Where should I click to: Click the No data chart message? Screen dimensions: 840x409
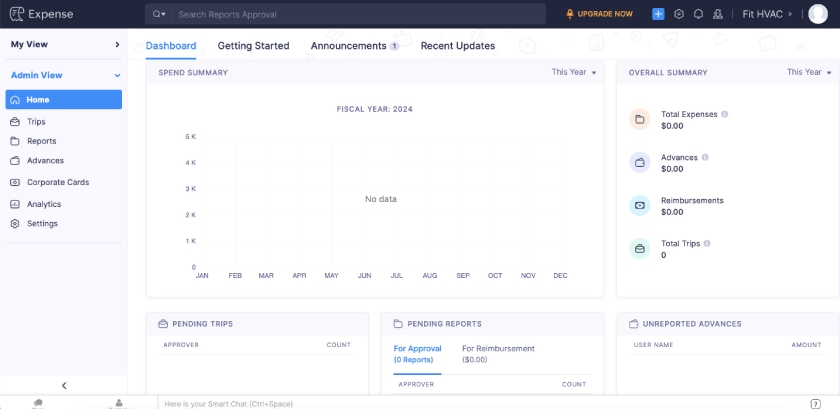coord(380,199)
